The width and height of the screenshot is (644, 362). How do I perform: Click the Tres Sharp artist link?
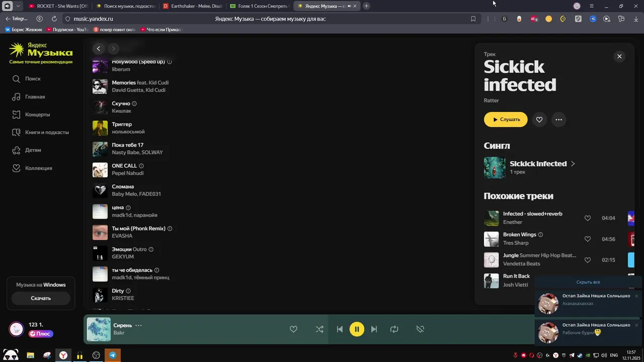click(516, 243)
